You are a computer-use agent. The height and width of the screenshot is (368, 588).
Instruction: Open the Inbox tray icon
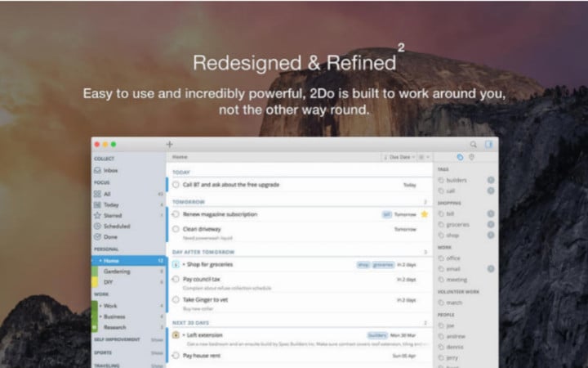click(x=97, y=170)
